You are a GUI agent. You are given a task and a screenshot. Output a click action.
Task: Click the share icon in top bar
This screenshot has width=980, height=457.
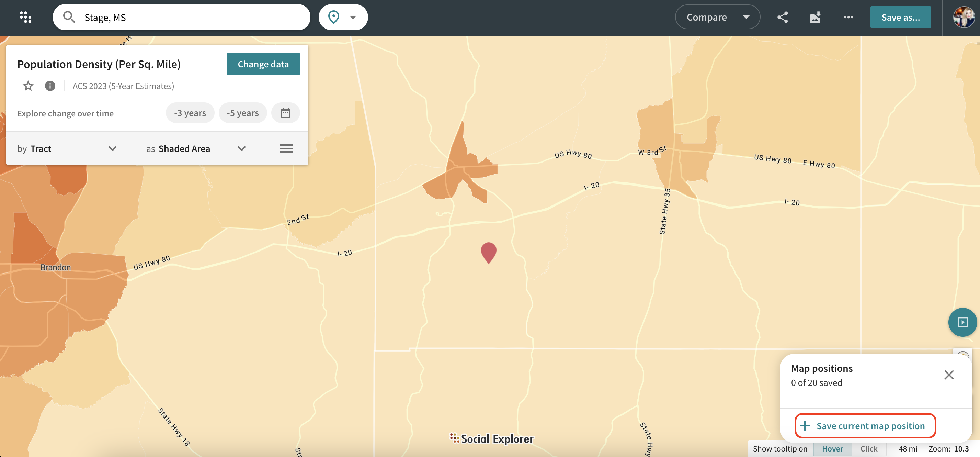pos(782,17)
